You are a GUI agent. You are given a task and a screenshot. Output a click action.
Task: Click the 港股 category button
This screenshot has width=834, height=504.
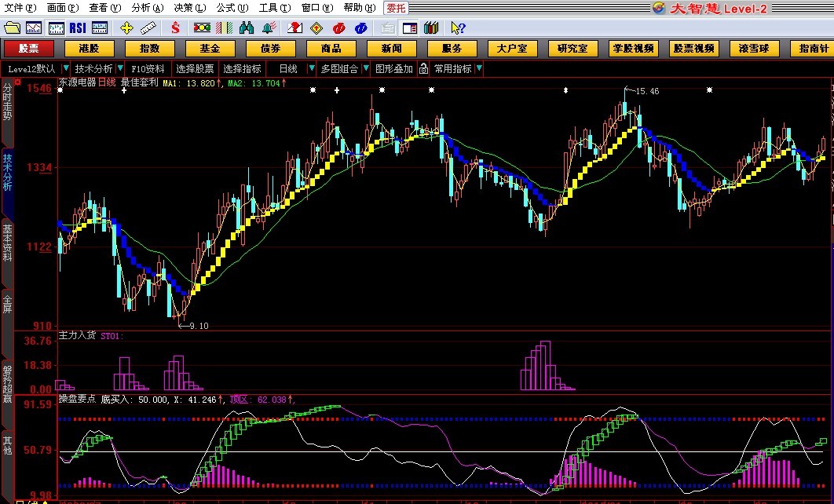[88, 48]
